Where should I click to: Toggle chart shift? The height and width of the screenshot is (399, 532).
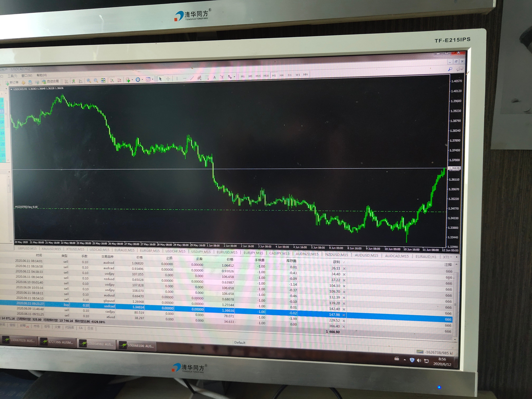[119, 80]
